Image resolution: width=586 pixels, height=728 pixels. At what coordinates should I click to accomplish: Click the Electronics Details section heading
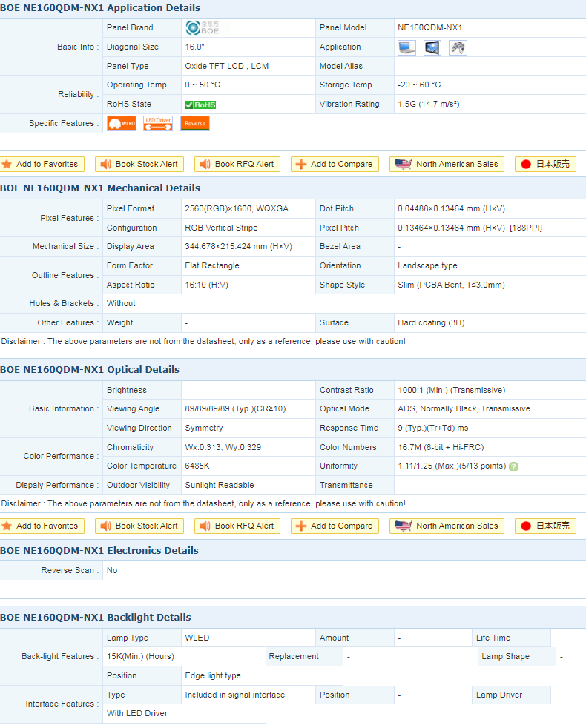point(99,550)
